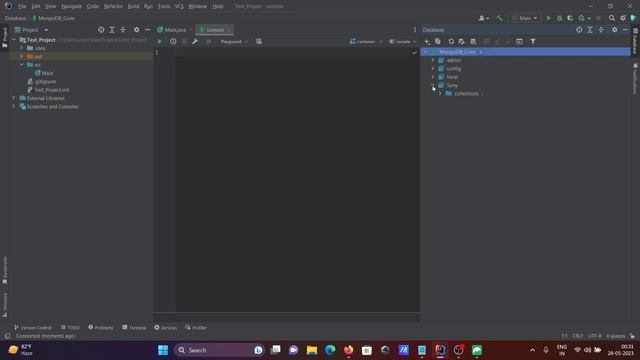Viewport: 640px width, 360px height.
Task: Open File Explorer from taskbar
Action: point(312,350)
